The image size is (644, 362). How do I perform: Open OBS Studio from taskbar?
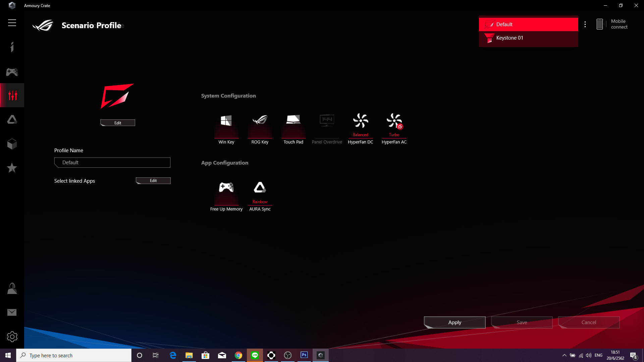coord(288,355)
